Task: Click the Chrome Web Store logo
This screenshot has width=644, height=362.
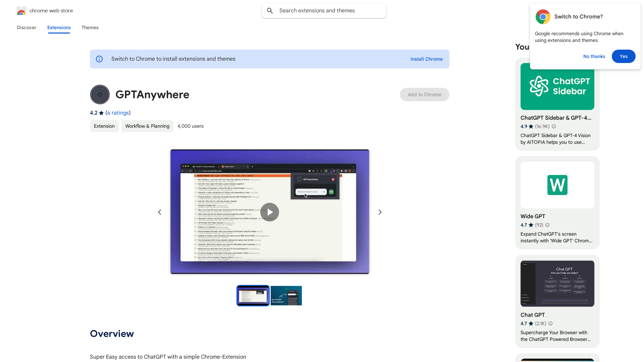Action: tap(21, 11)
